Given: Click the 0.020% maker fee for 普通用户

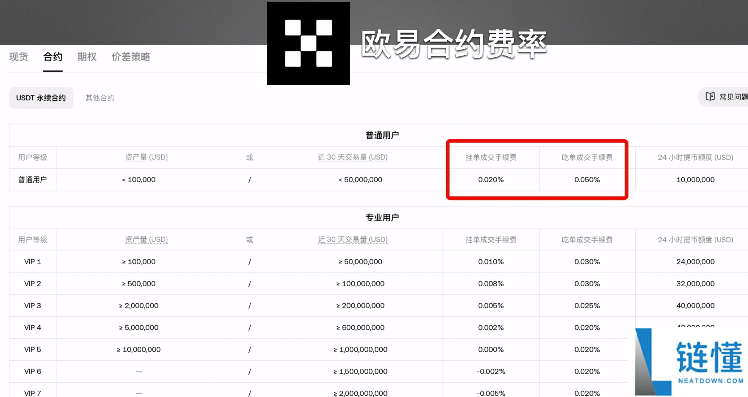Looking at the screenshot, I should tap(491, 180).
